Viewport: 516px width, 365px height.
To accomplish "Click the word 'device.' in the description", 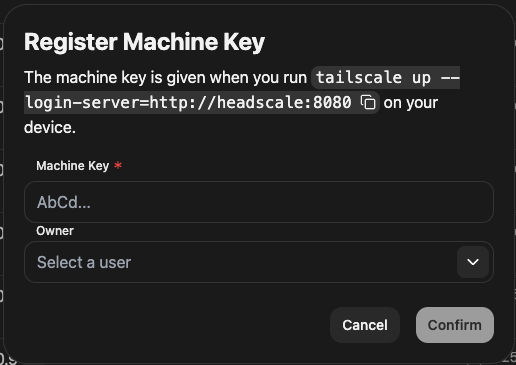I will [x=50, y=127].
